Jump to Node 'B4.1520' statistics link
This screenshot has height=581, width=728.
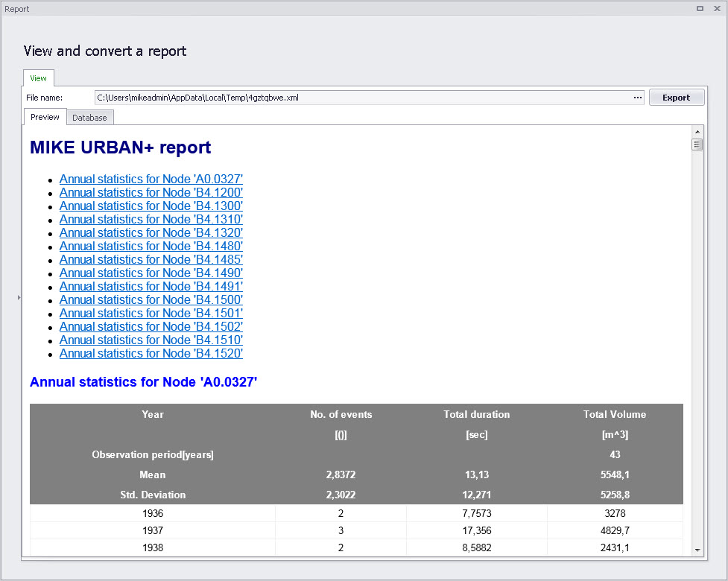pyautogui.click(x=151, y=354)
